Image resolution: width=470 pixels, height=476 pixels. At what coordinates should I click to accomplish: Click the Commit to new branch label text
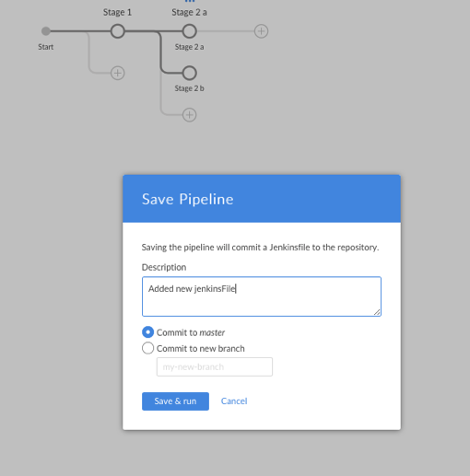click(x=201, y=349)
